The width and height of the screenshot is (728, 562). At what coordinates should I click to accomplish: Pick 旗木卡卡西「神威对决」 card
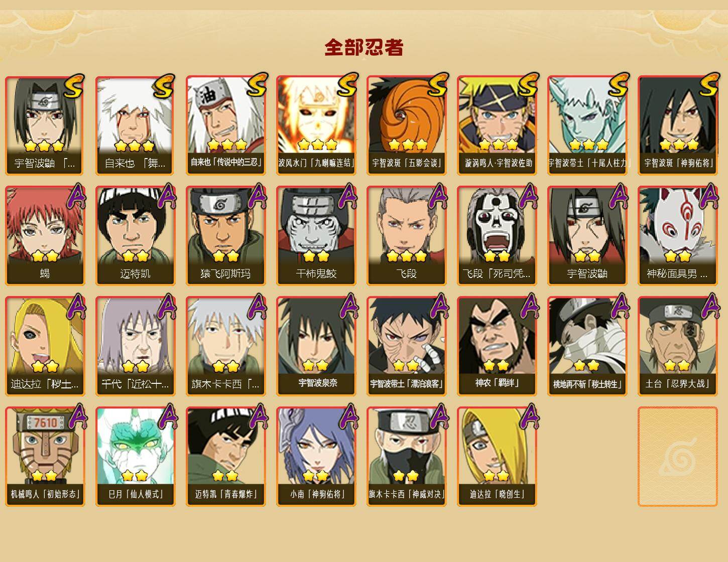click(407, 456)
